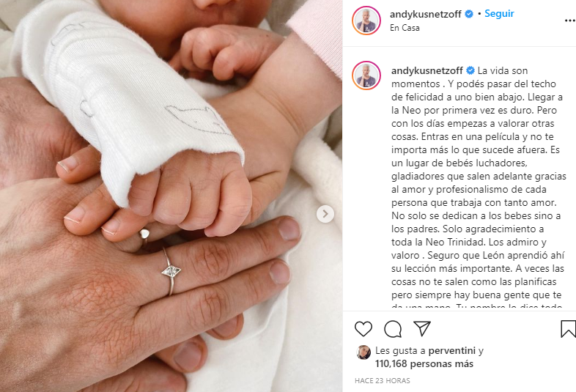
Task: Click the HACE 23 HORAS timestamp
Action: coord(383,381)
